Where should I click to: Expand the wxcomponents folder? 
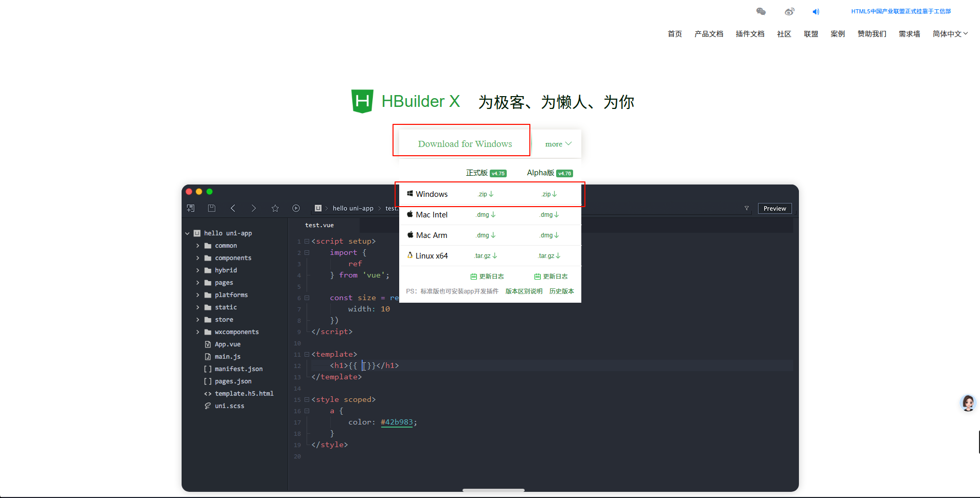tap(198, 332)
